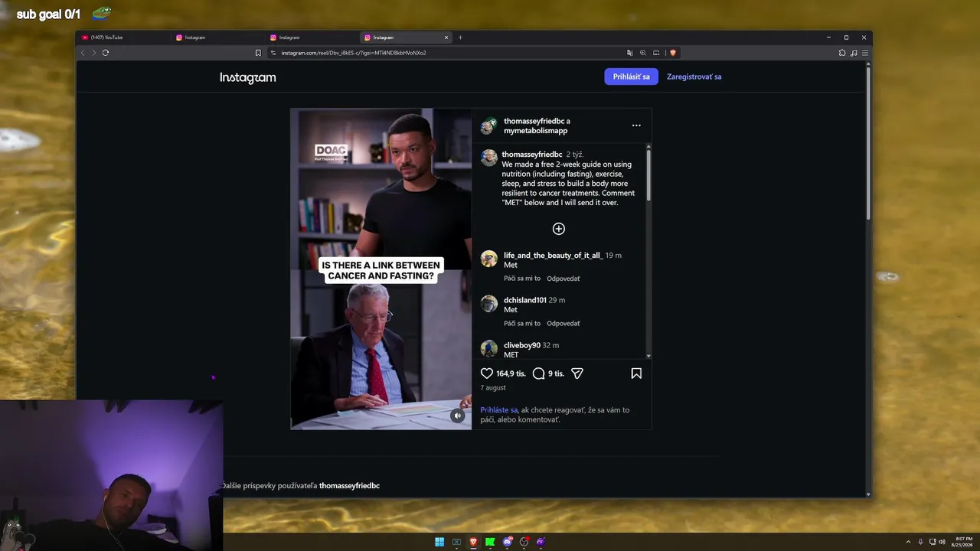Open cliveboy90 commenter profile
This screenshot has height=551, width=980.
522,345
